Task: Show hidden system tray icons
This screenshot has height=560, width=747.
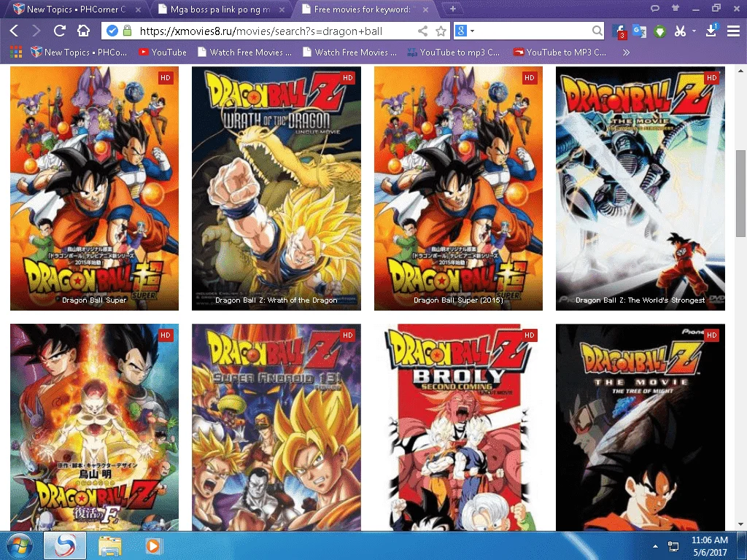Action: click(x=656, y=547)
